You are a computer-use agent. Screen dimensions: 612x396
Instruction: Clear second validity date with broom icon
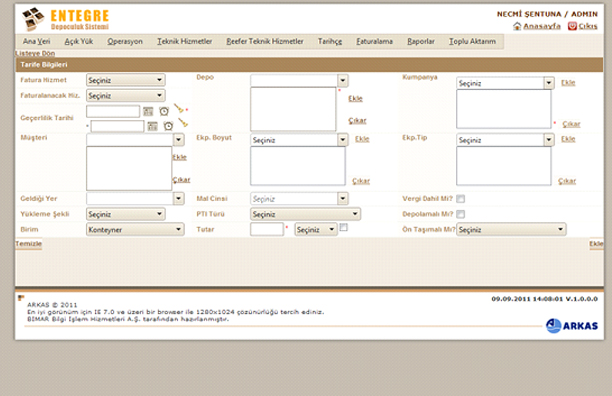183,123
